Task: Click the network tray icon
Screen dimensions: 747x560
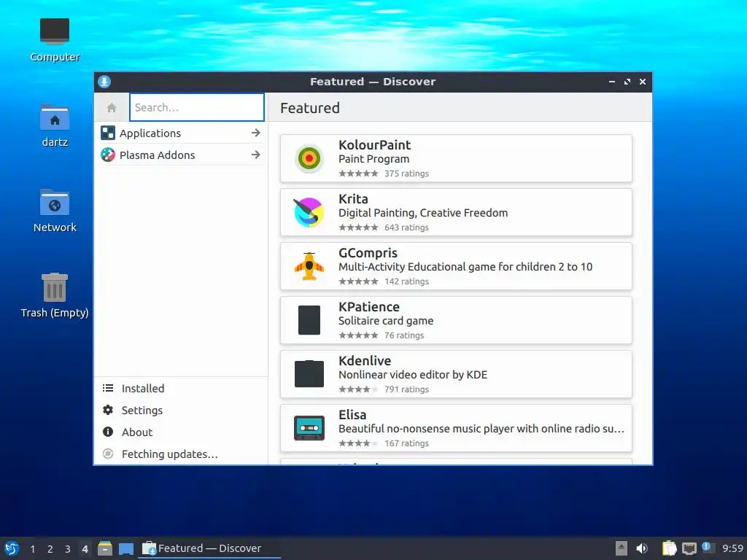Action: [689, 548]
